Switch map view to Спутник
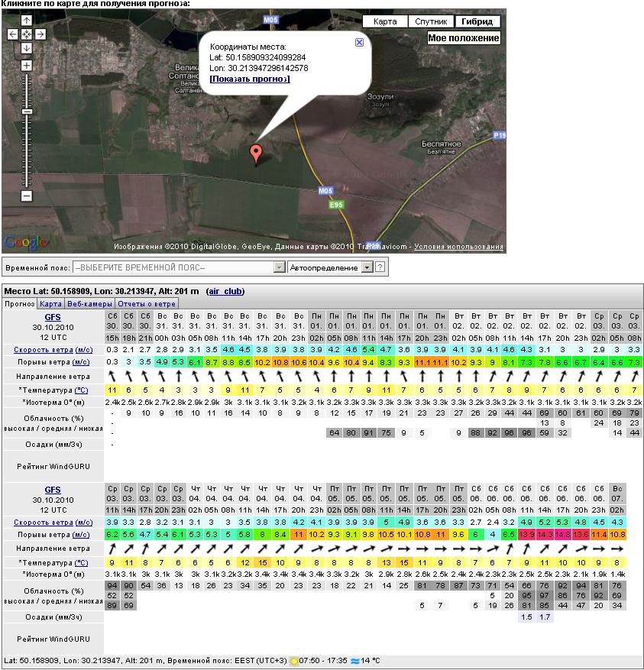This screenshot has height=670, width=644. coord(431,22)
